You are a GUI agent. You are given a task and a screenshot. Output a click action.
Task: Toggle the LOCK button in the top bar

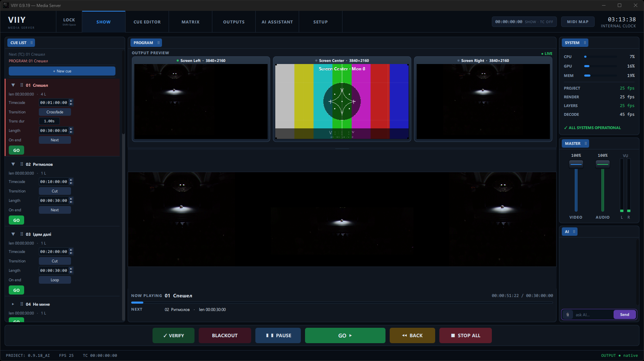pos(69,22)
